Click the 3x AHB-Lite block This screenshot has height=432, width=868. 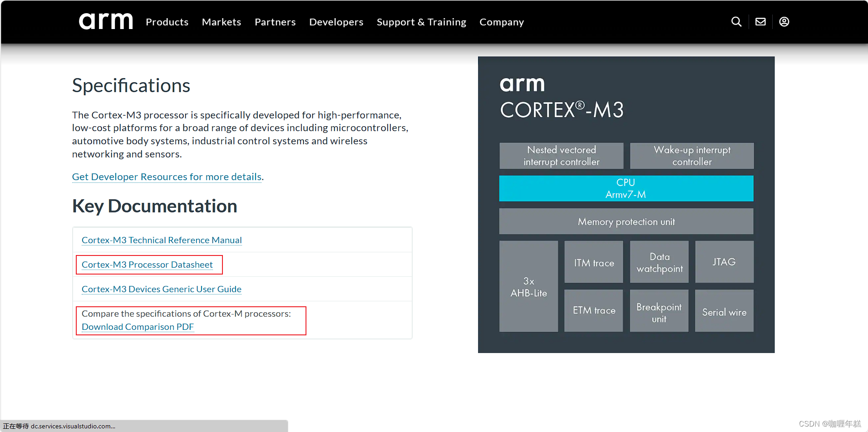coord(528,286)
